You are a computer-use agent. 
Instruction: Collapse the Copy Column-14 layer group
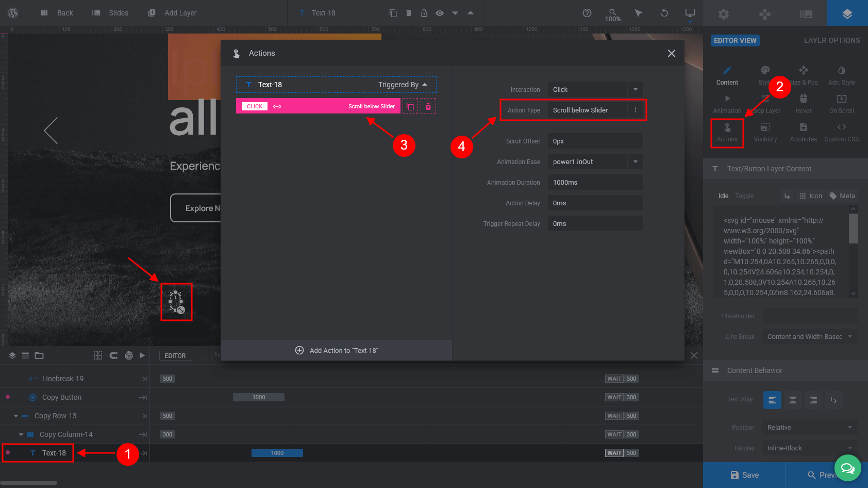pyautogui.click(x=21, y=434)
